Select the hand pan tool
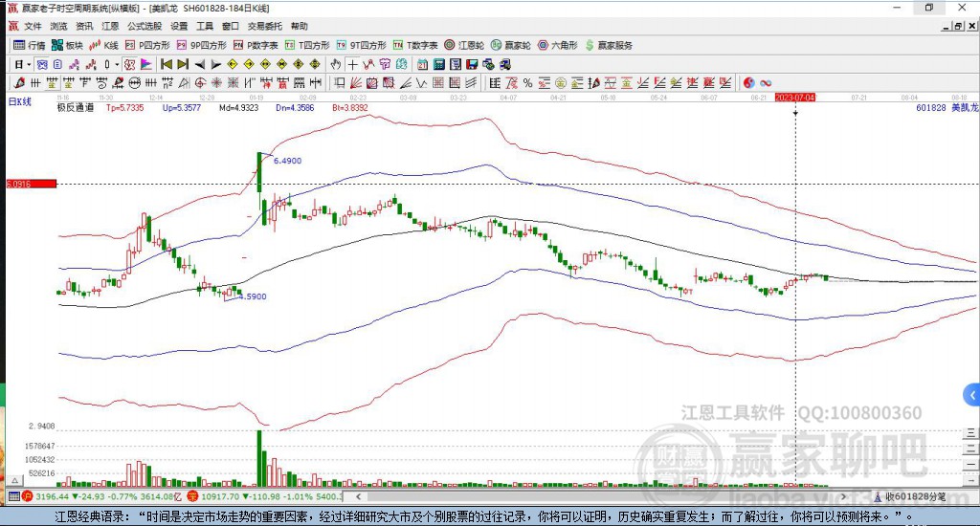 pos(336,64)
